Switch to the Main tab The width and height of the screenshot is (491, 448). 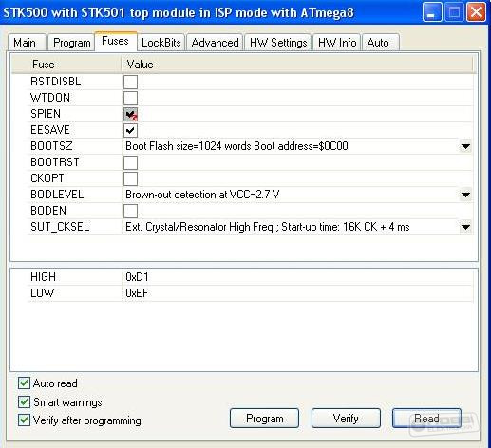pyautogui.click(x=26, y=43)
